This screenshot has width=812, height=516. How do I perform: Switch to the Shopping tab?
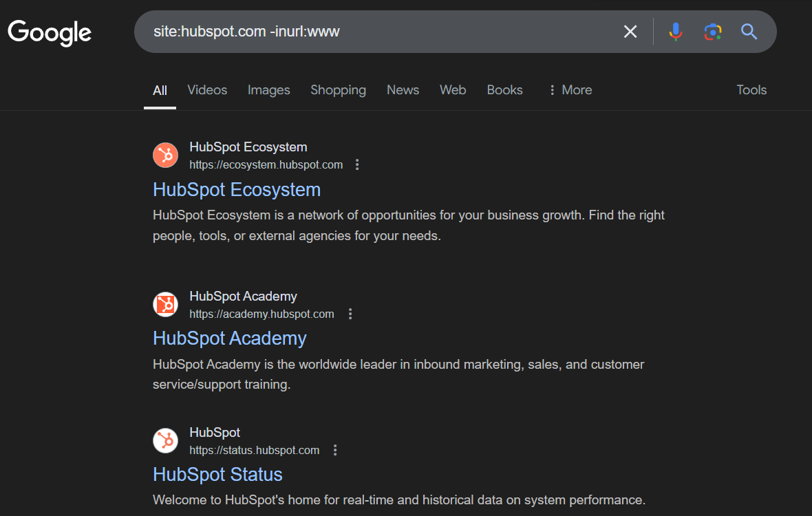point(338,90)
